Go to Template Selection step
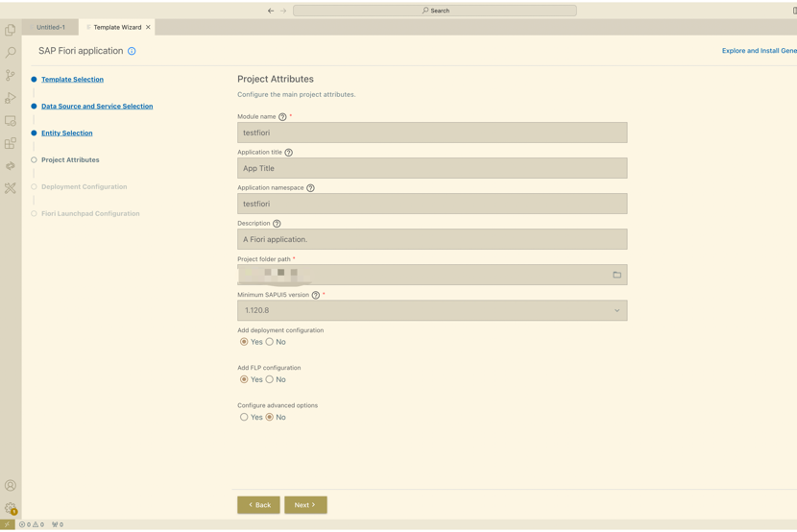The width and height of the screenshot is (797, 532). click(x=72, y=80)
